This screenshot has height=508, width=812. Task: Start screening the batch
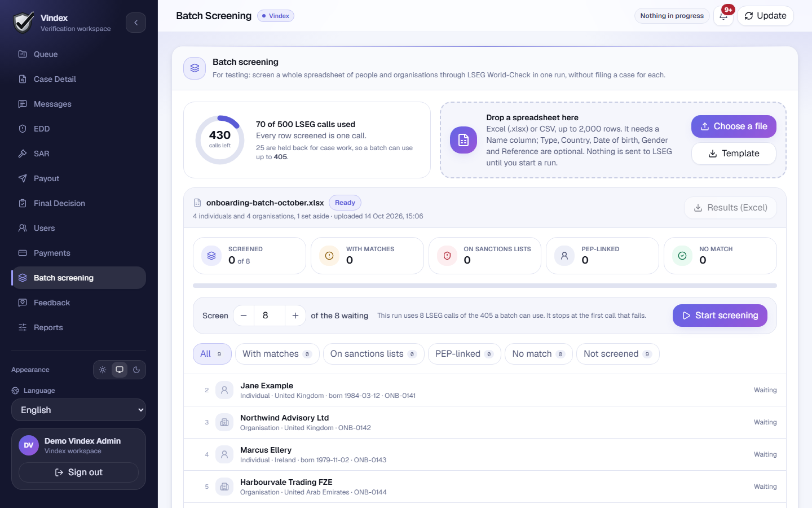click(720, 316)
